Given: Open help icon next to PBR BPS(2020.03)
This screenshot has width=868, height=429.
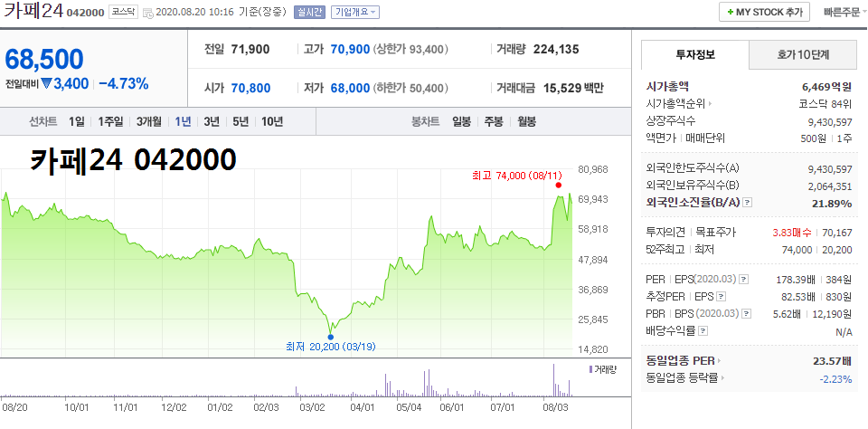Looking at the screenshot, I should (x=747, y=314).
